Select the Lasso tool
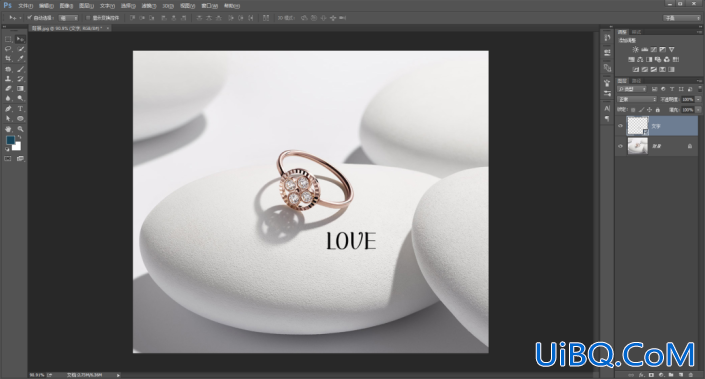The height and width of the screenshot is (379, 705). tap(8, 49)
